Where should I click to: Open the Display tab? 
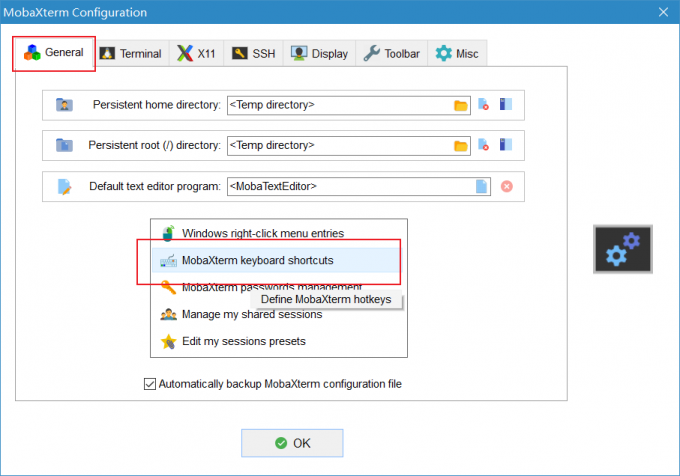320,54
